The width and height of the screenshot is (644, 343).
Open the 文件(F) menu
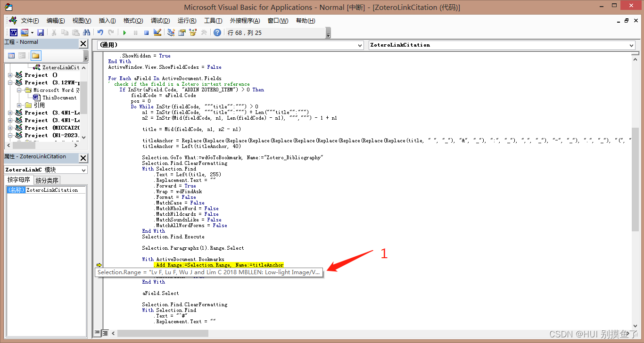pyautogui.click(x=30, y=21)
